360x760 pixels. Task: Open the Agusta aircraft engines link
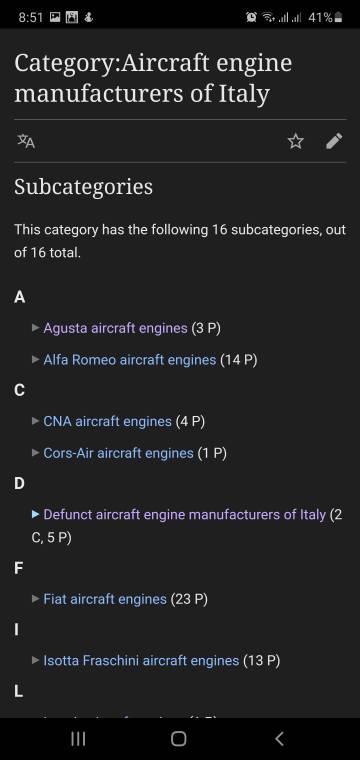click(115, 328)
